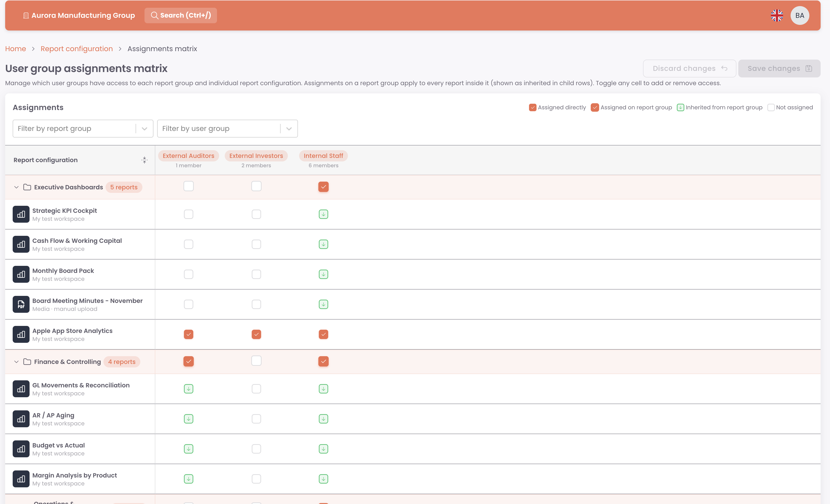Image resolution: width=830 pixels, height=504 pixels.
Task: Check Monthly Board Pack for External Investors
Action: [x=256, y=274]
